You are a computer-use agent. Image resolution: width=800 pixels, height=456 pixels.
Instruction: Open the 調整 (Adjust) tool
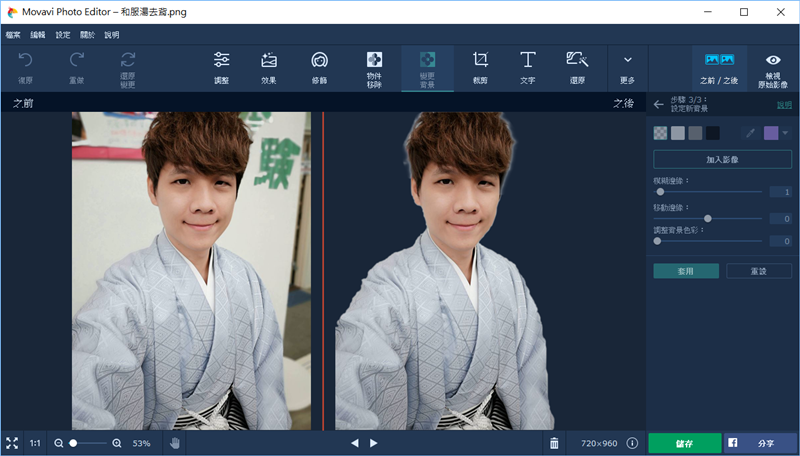click(x=222, y=67)
